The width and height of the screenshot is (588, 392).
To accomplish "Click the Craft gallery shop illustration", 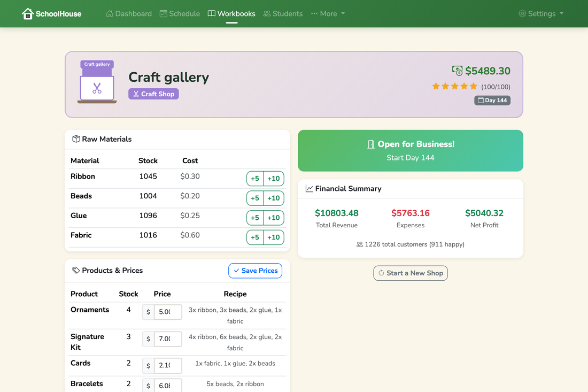I will coord(97,82).
